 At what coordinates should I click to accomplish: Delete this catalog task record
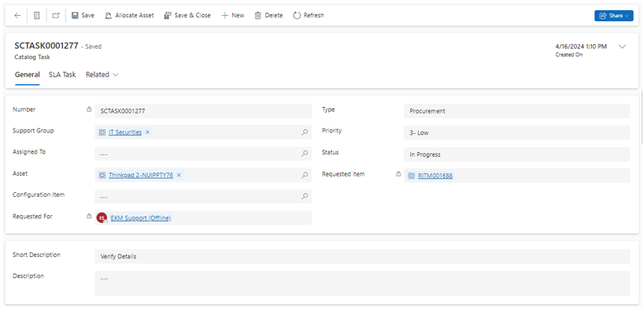[x=268, y=16]
